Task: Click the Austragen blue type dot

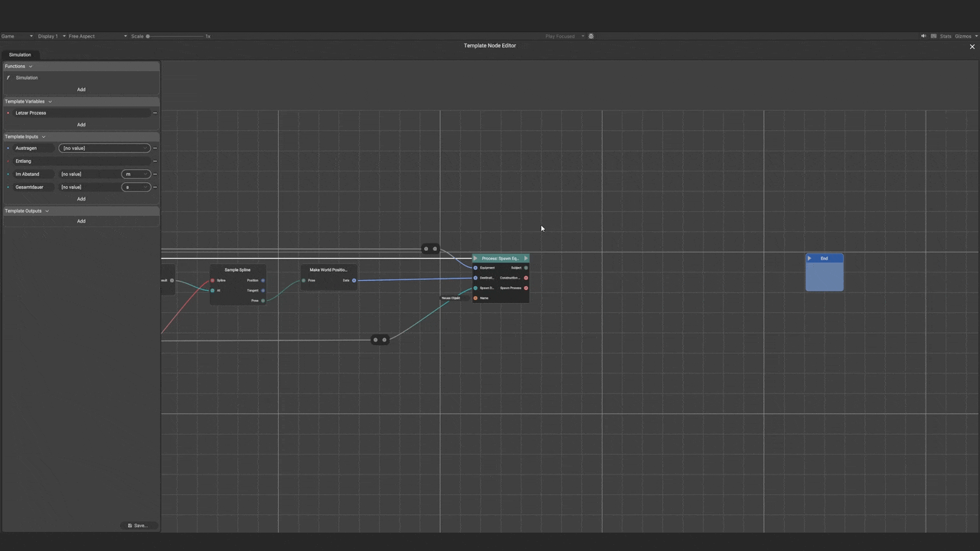Action: pyautogui.click(x=8, y=148)
